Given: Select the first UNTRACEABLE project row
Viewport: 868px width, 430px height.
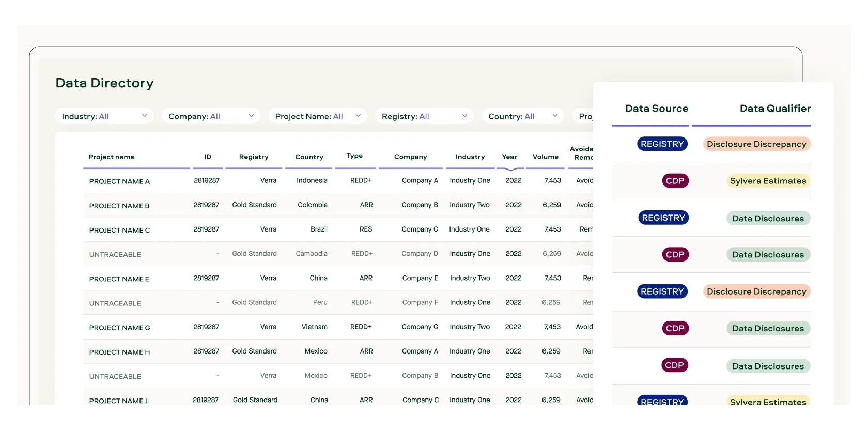Looking at the screenshot, I should click(338, 254).
